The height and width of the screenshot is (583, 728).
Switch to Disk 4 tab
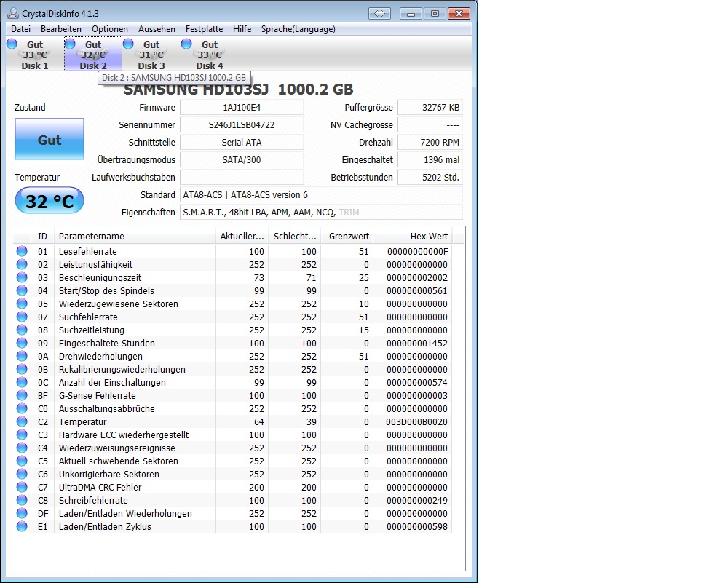pos(210,55)
